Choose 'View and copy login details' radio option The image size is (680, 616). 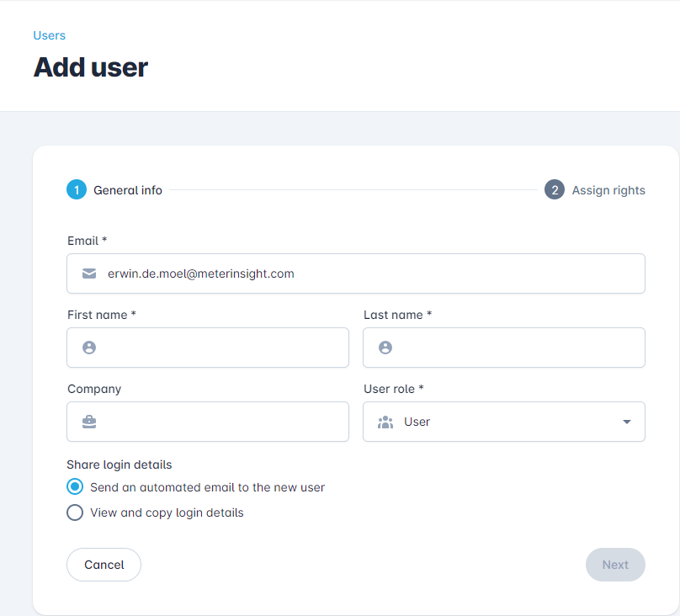75,512
